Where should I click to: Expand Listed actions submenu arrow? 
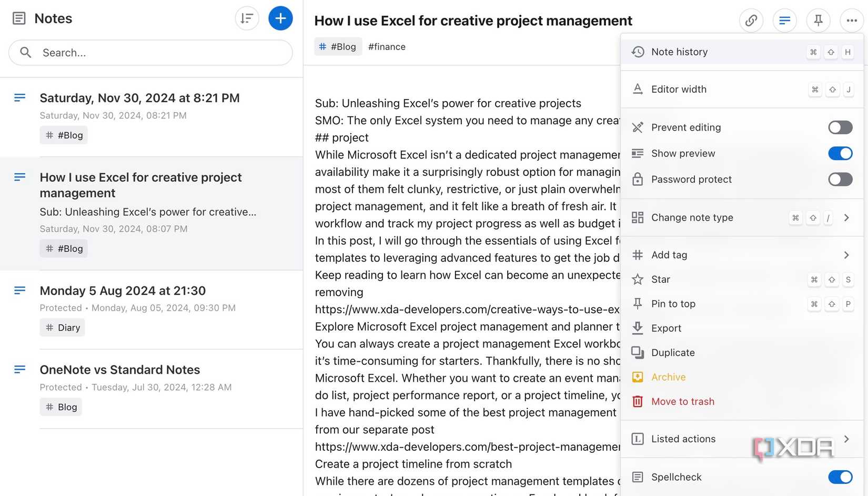[846, 439]
